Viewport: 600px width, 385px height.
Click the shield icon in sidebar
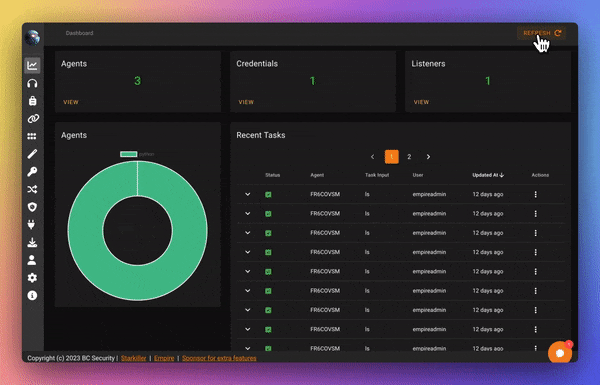(x=32, y=207)
